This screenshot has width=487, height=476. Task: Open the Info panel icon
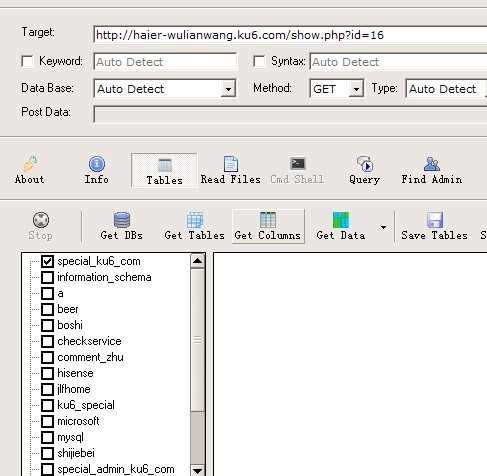coord(97,164)
